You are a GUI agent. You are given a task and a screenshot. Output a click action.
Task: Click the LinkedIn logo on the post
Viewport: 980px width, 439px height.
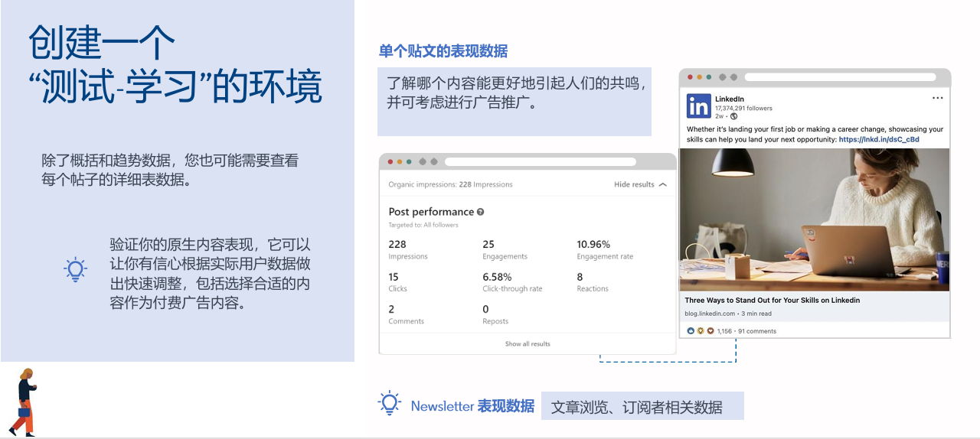(x=698, y=106)
